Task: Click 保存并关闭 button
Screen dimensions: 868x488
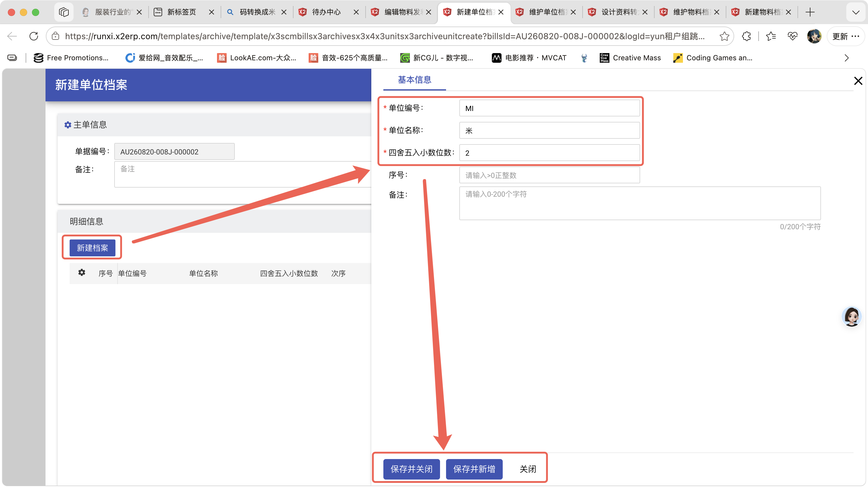Action: pyautogui.click(x=411, y=469)
